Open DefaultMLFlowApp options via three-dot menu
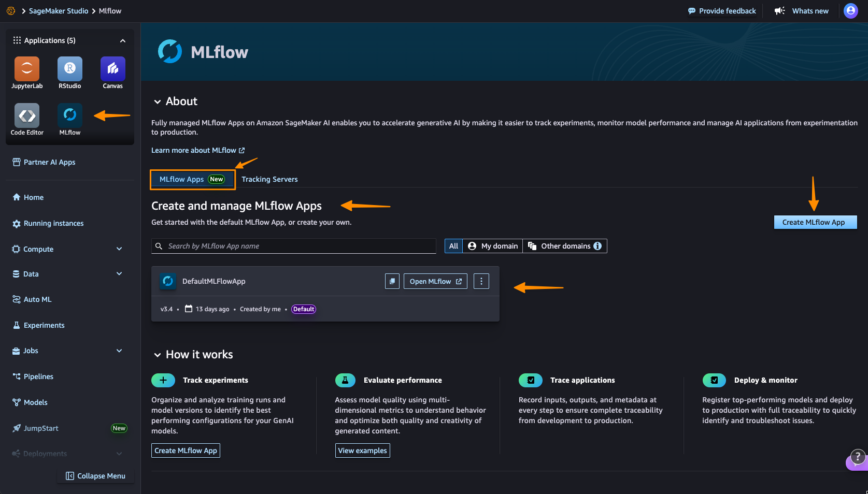 click(x=481, y=281)
